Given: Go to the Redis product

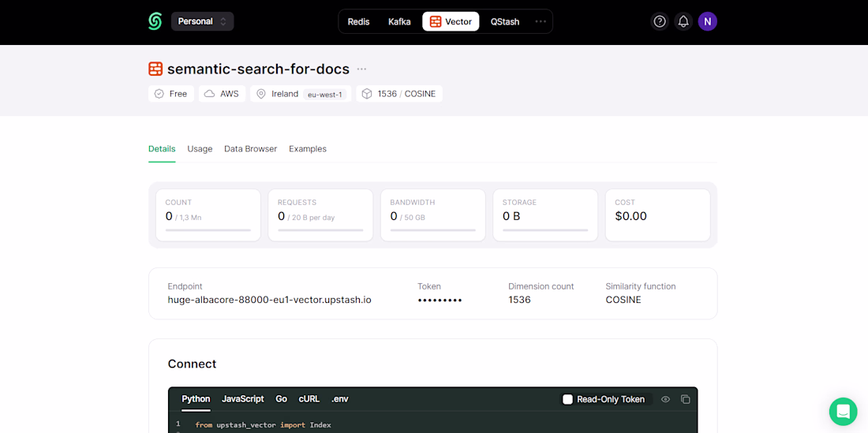Looking at the screenshot, I should coord(358,21).
